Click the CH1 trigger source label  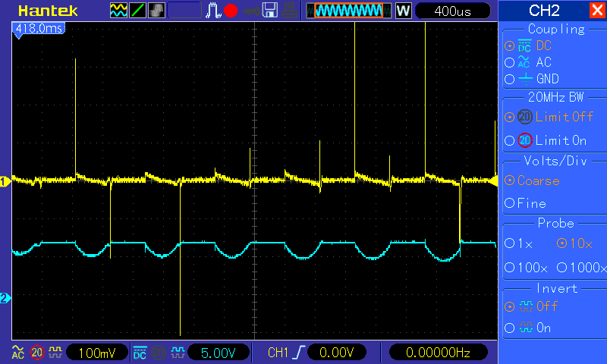pyautogui.click(x=278, y=353)
